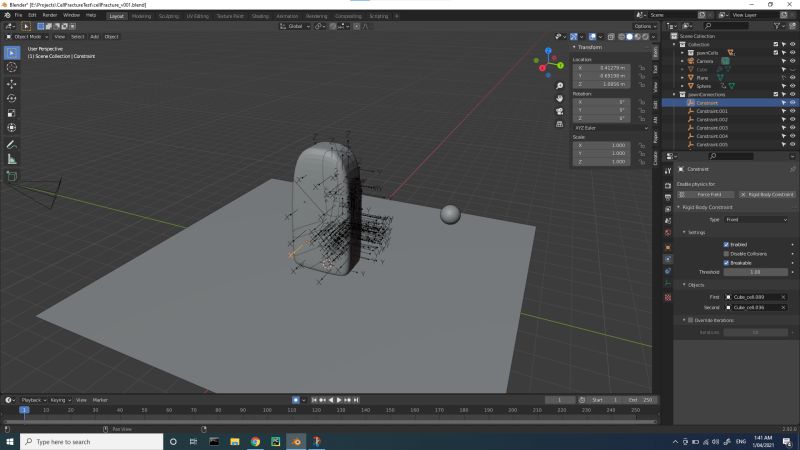Open the timeline Playback menu

(34, 400)
